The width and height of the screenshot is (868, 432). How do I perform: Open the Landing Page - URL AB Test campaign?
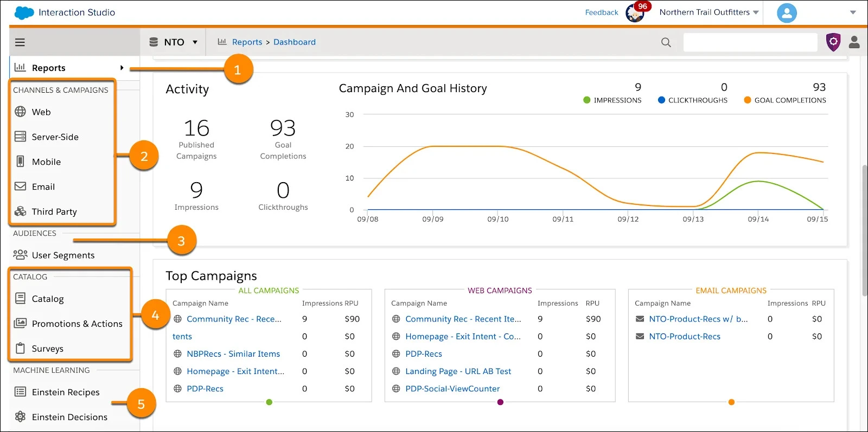tap(458, 371)
